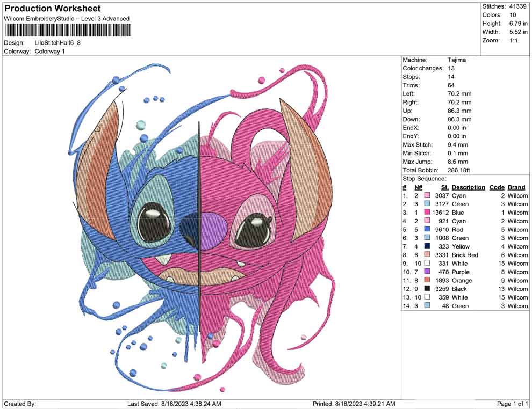Click the swatch in stop row 14

pos(427,305)
